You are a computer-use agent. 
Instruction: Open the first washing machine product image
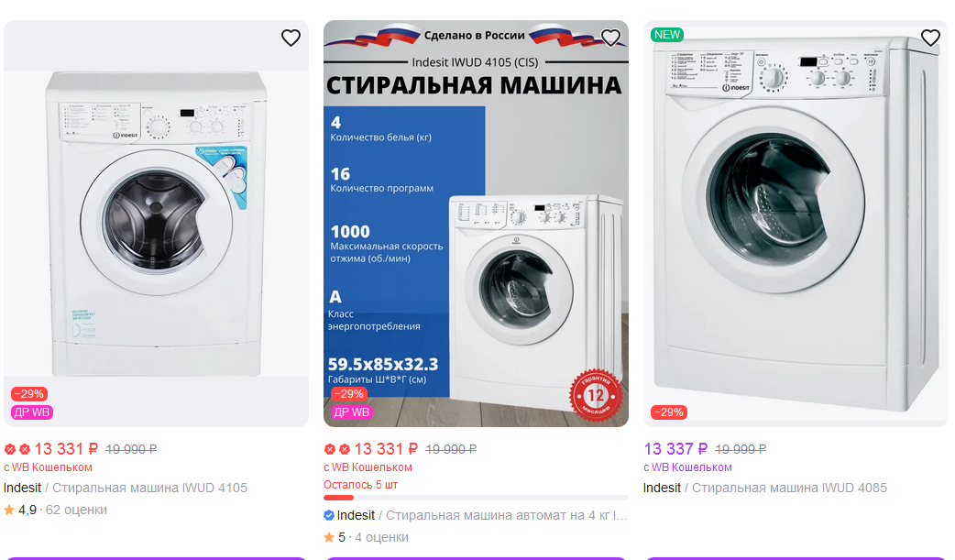[x=156, y=223]
